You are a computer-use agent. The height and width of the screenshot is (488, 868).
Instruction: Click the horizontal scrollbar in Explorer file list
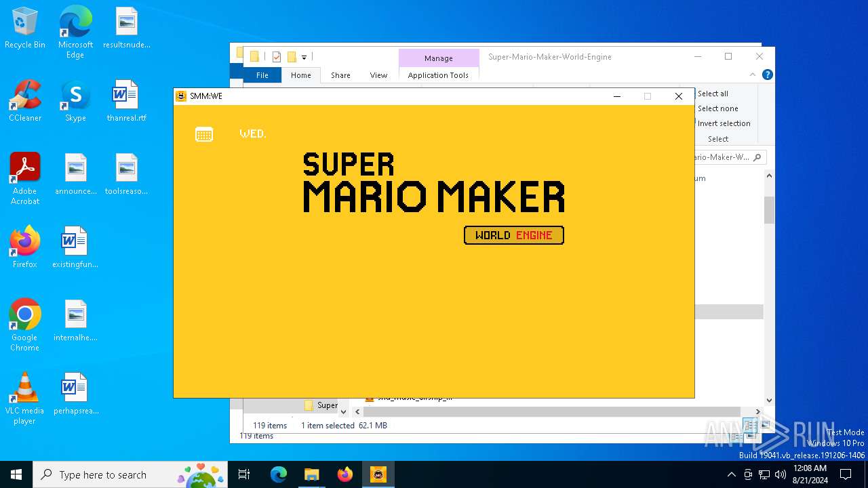tap(551, 411)
